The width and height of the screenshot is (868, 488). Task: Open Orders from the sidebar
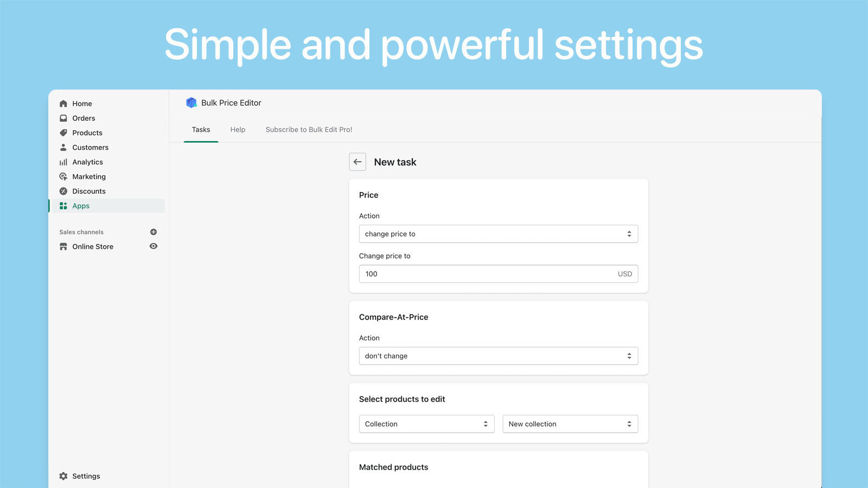63,118
